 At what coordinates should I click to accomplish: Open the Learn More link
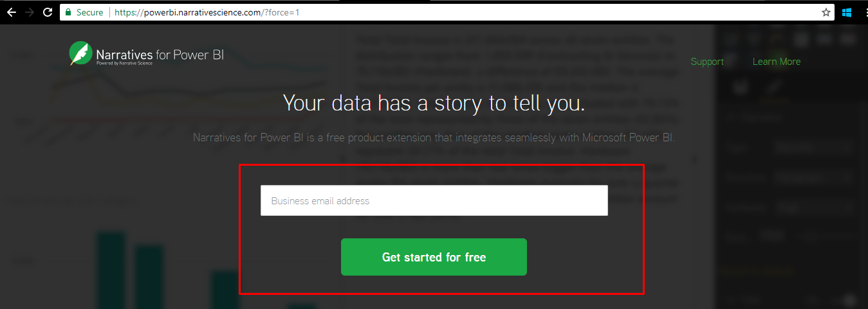(777, 62)
